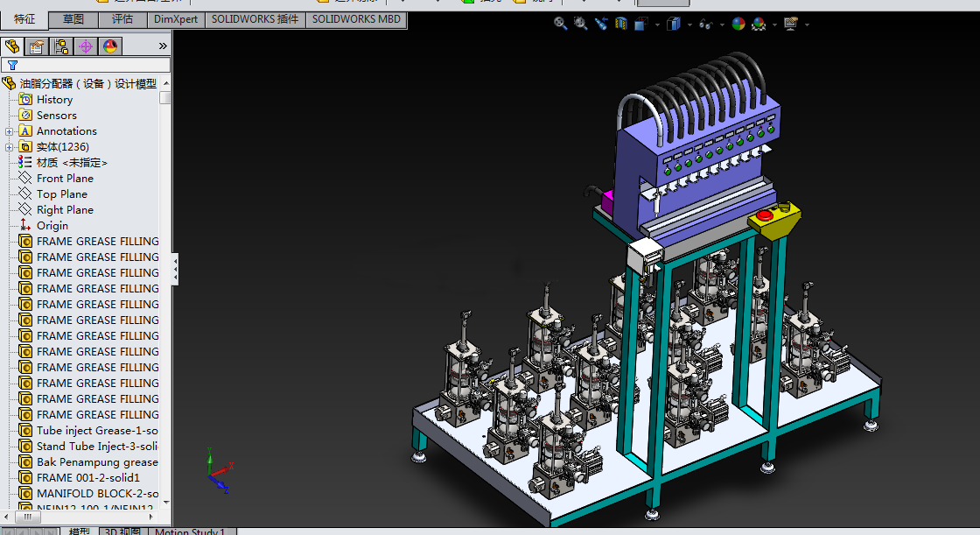Viewport: 980px width, 535px height.
Task: Expand the Annotations tree node
Action: (x=10, y=131)
